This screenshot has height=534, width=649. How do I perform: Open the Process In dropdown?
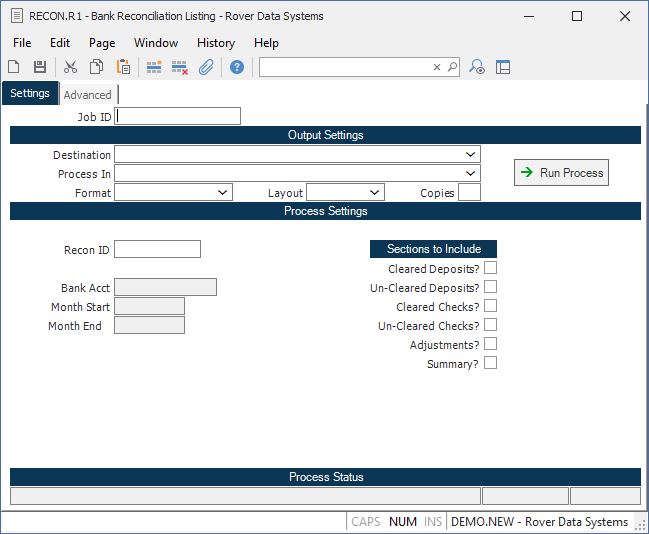coord(470,174)
